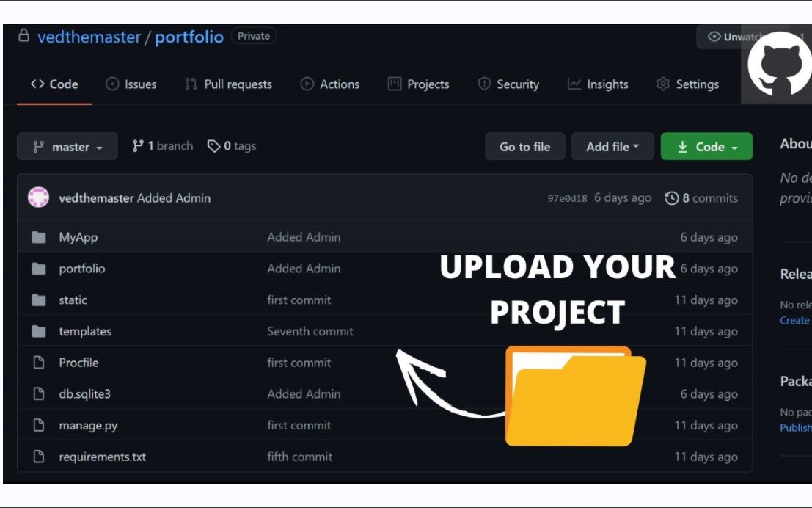Expand the Add file dropdown

click(612, 147)
